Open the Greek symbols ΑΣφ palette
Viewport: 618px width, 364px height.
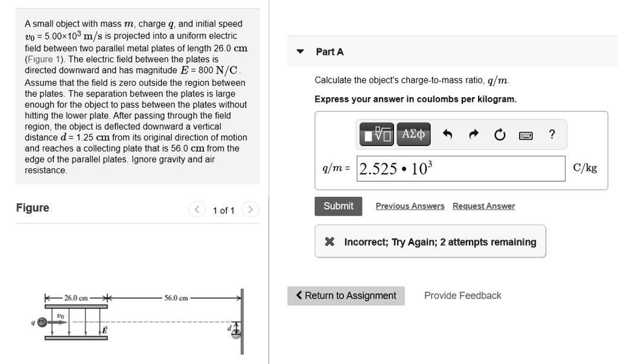point(413,135)
